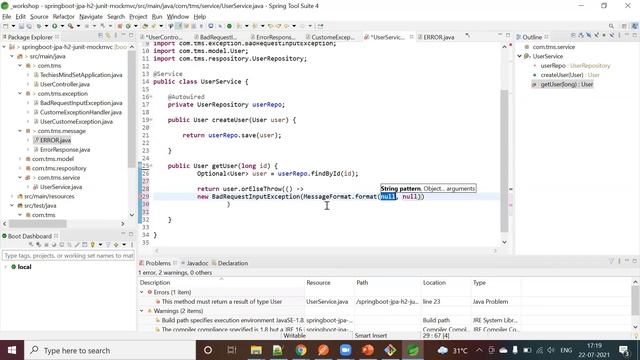Open the Project menu

138,17
